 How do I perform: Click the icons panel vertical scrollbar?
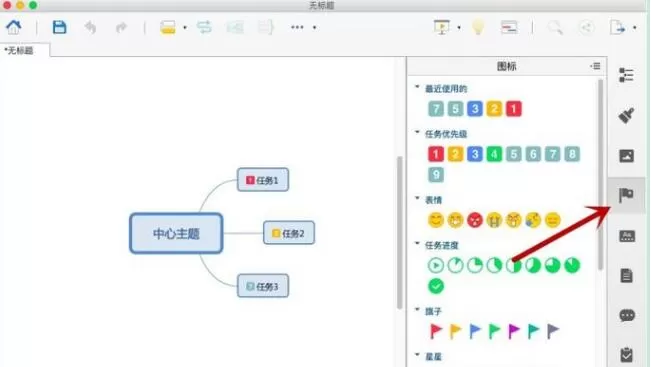pyautogui.click(x=600, y=174)
